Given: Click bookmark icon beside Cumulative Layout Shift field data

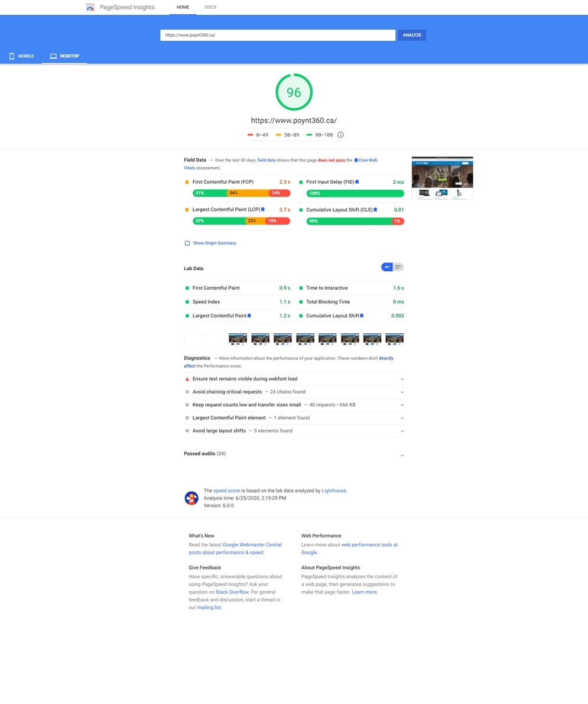Looking at the screenshot, I should pos(375,210).
